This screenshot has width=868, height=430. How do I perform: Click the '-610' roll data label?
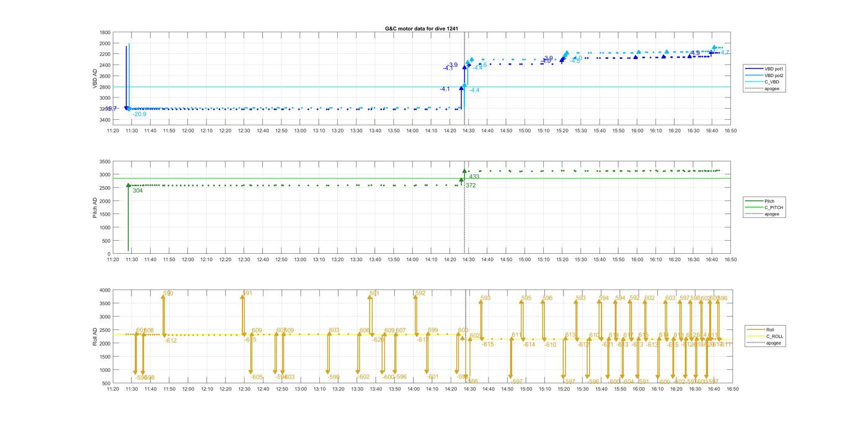(x=550, y=344)
